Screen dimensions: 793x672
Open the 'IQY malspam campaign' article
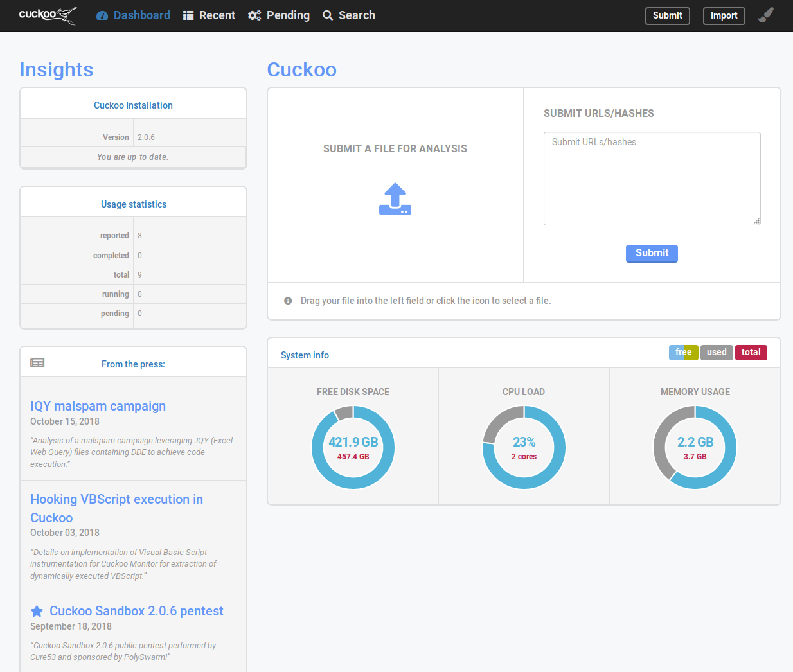(98, 406)
